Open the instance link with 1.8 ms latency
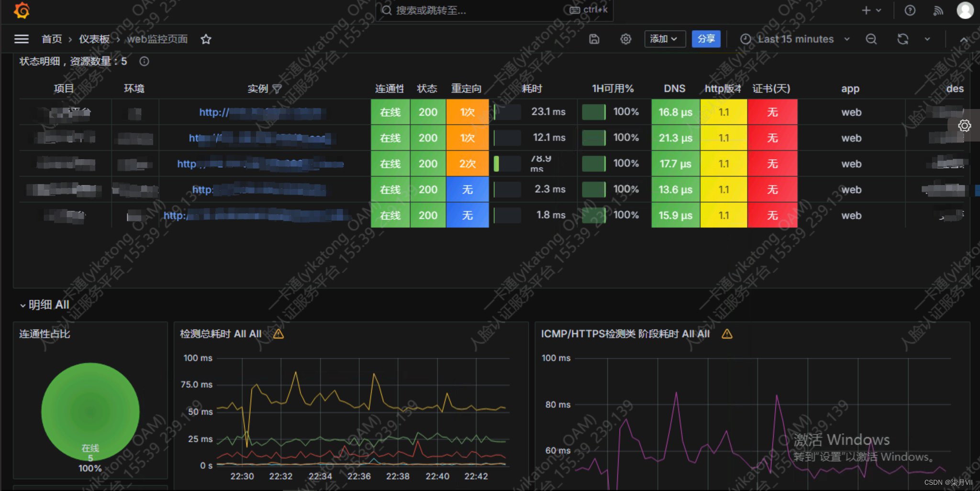Viewport: 980px width, 491px height. pyautogui.click(x=258, y=216)
